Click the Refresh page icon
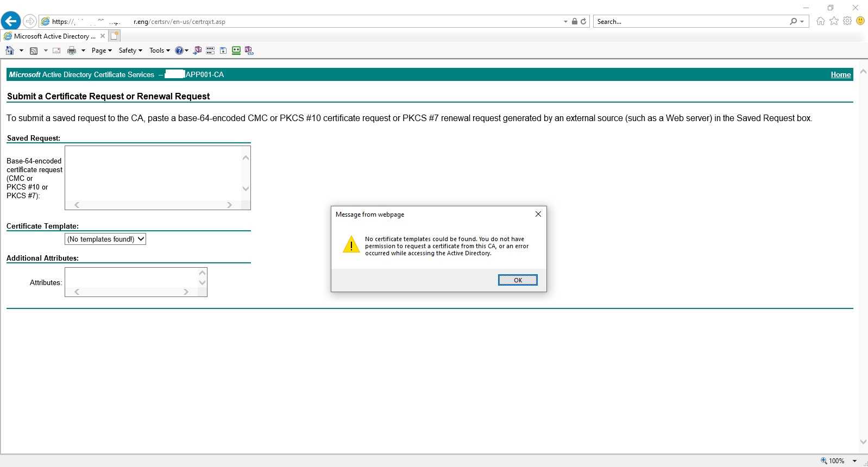The image size is (868, 467). (x=583, y=22)
